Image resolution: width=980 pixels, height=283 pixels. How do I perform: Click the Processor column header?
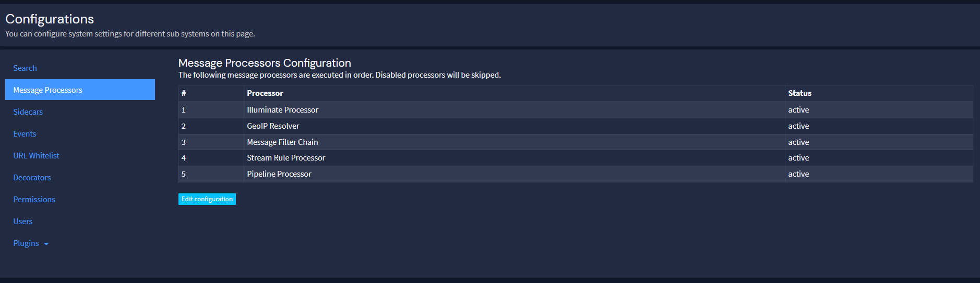pos(265,93)
